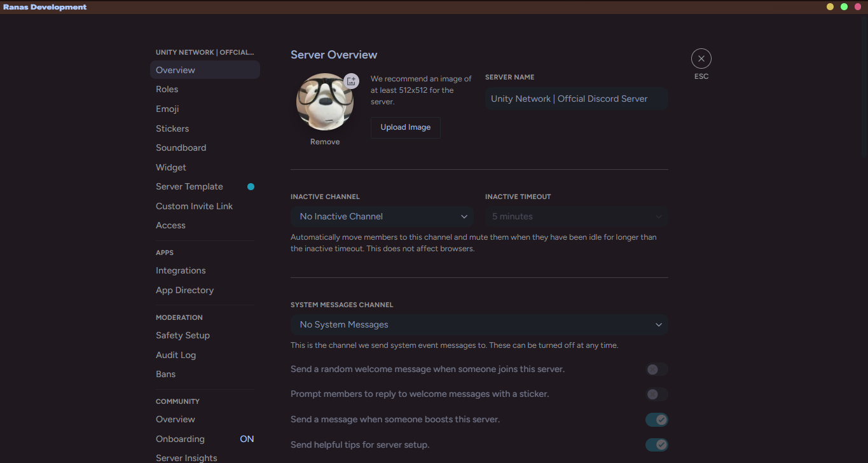Open Community Overview item
The height and width of the screenshot is (463, 868).
[205, 419]
